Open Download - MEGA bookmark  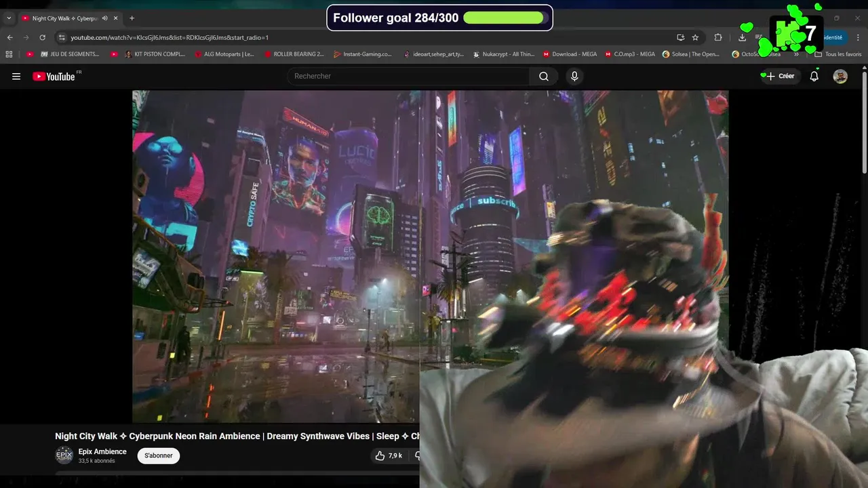(x=570, y=54)
